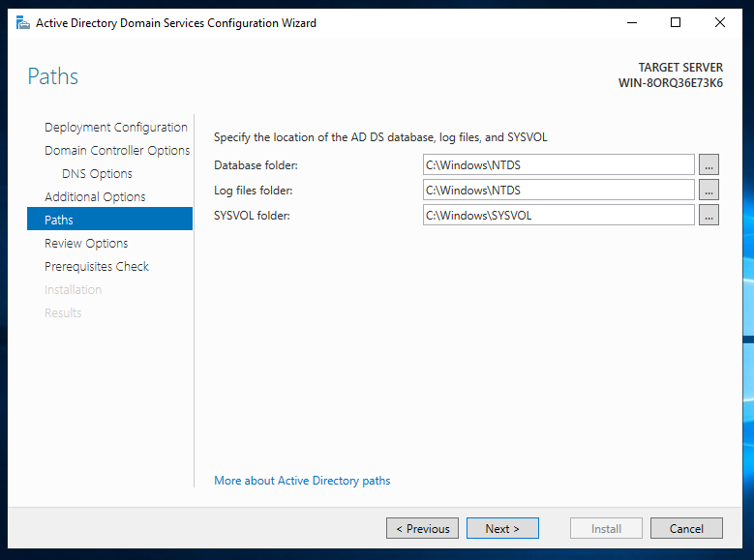This screenshot has width=754, height=560.
Task: Switch to Additional Options step
Action: 95,196
